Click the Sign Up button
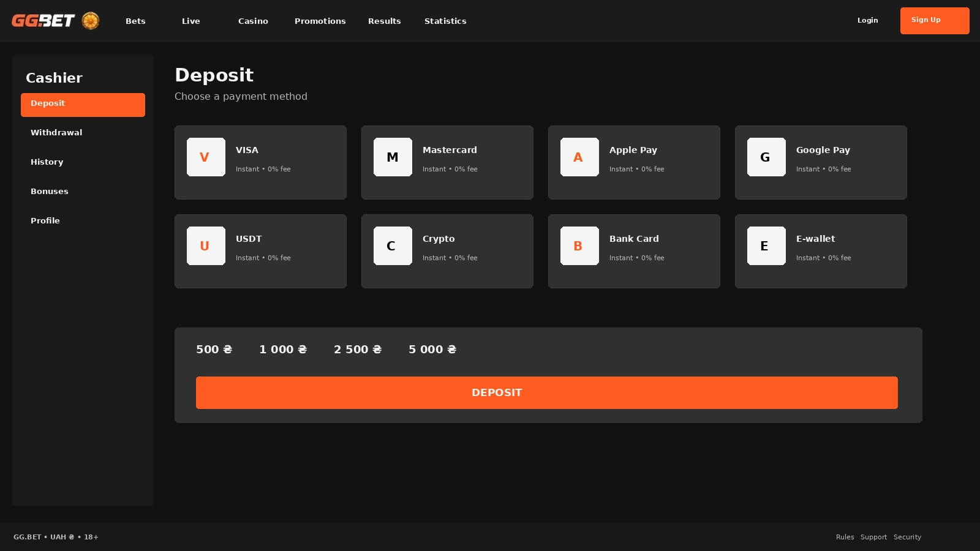 pyautogui.click(x=935, y=20)
